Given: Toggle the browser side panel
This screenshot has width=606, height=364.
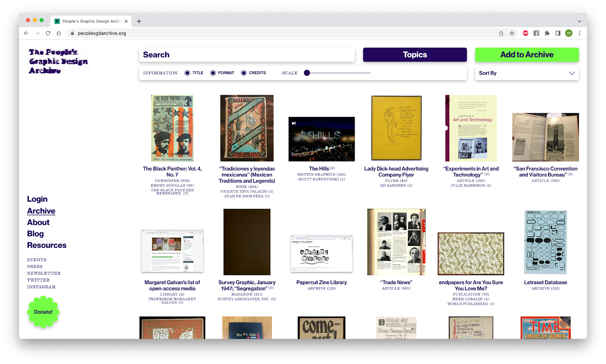Looking at the screenshot, I should pos(558,33).
